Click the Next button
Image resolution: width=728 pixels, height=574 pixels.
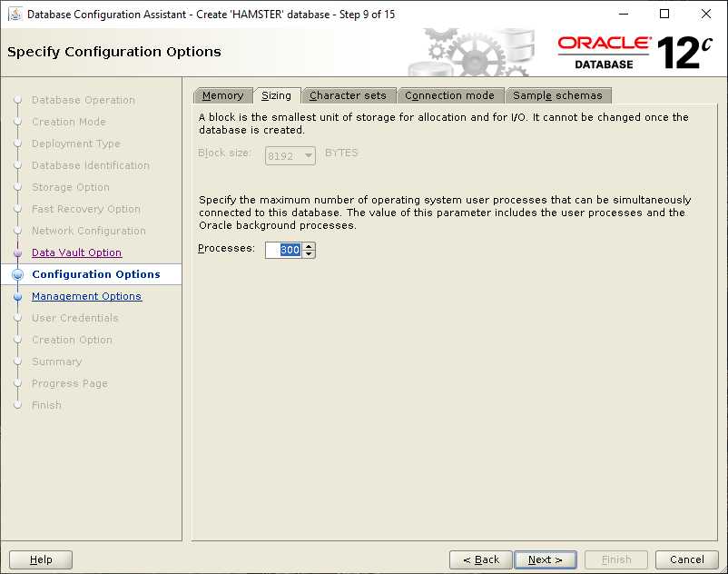tap(546, 559)
